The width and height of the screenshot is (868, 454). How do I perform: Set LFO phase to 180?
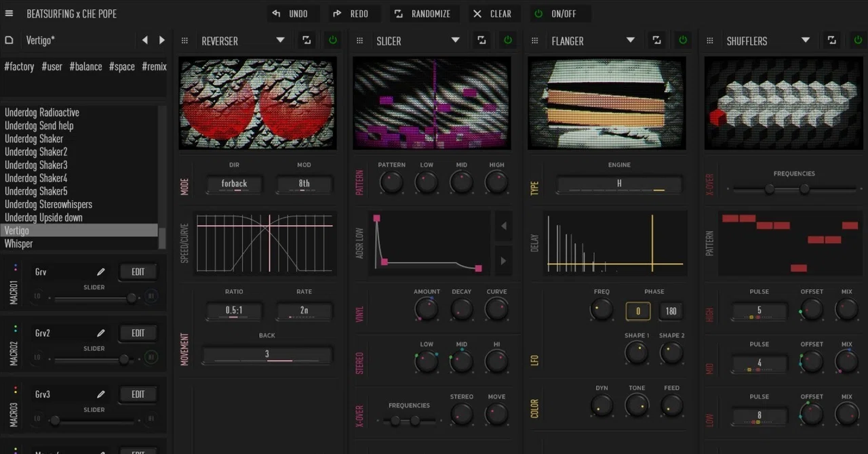671,311
